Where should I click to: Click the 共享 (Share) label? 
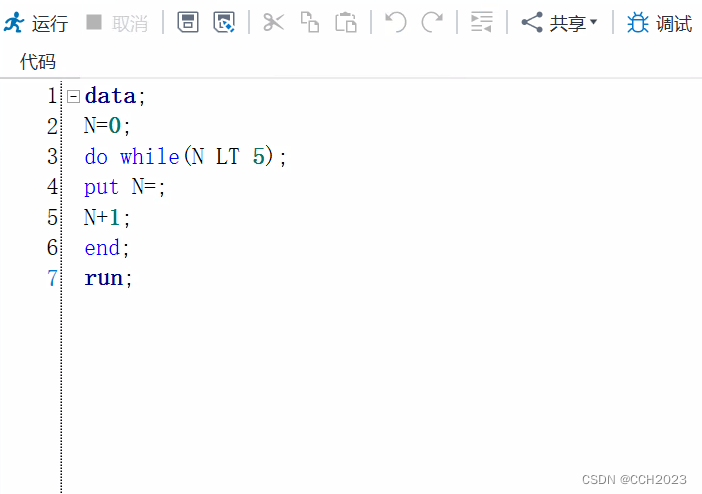click(x=568, y=23)
